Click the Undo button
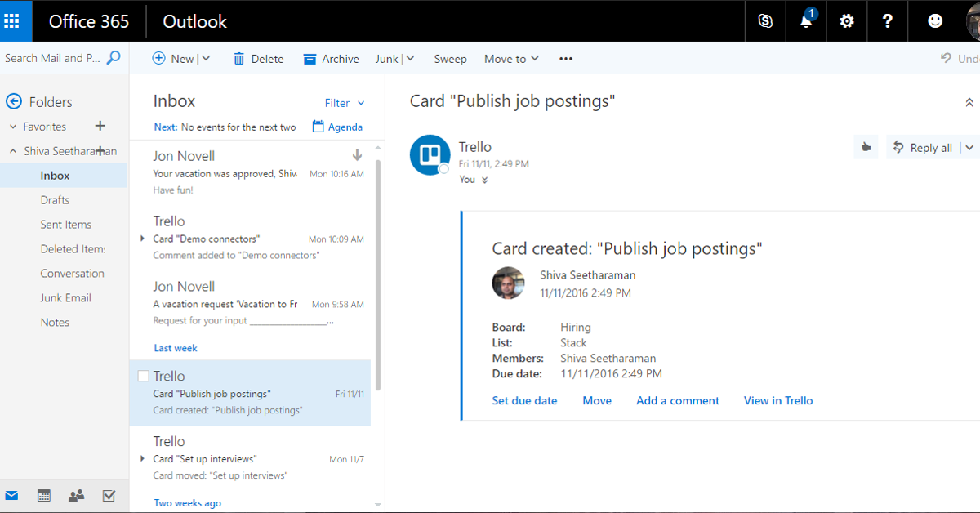Image resolution: width=980 pixels, height=513 pixels. tap(960, 59)
